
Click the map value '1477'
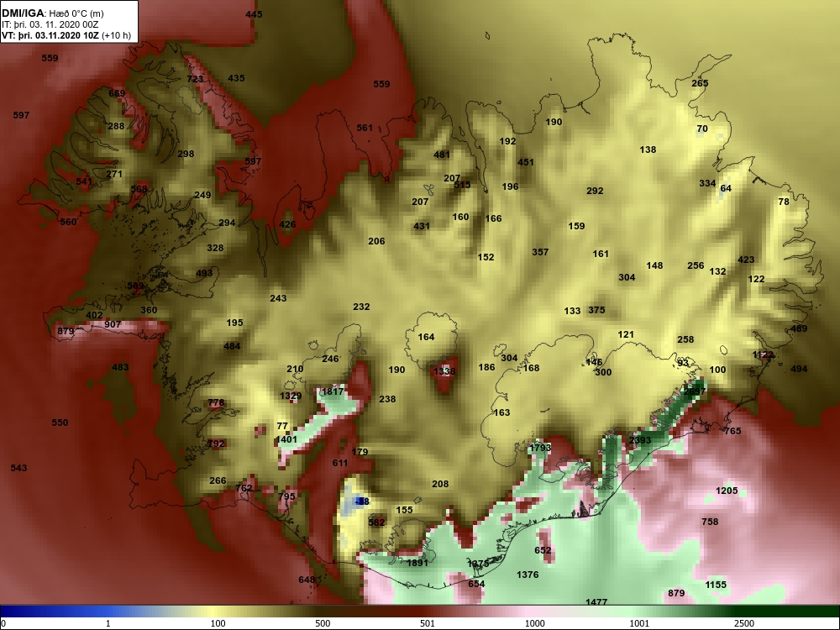pos(596,602)
